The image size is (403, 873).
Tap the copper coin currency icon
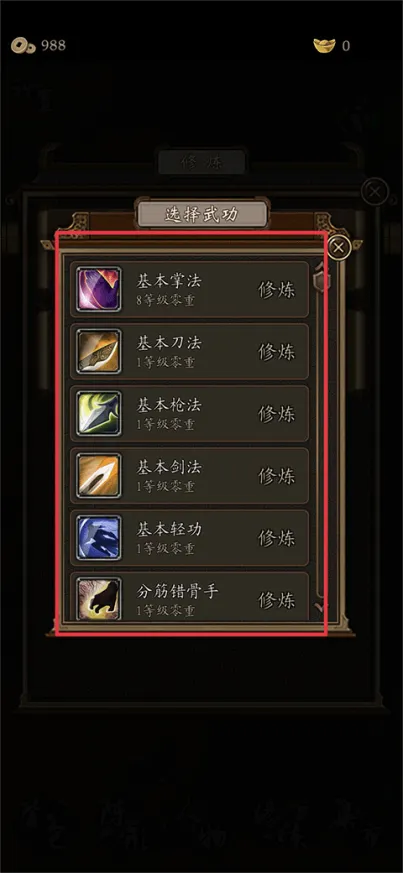point(23,46)
